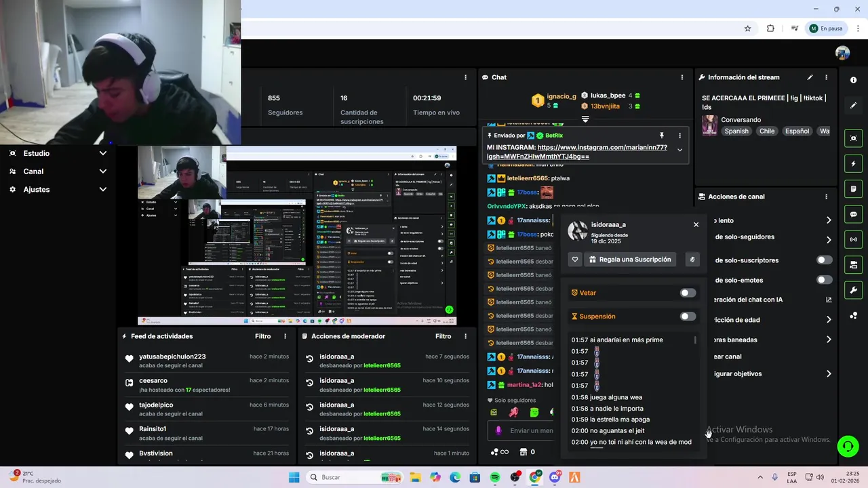Image resolution: width=868 pixels, height=488 pixels.
Task: Click the Spanish stream tag
Action: pyautogui.click(x=736, y=131)
